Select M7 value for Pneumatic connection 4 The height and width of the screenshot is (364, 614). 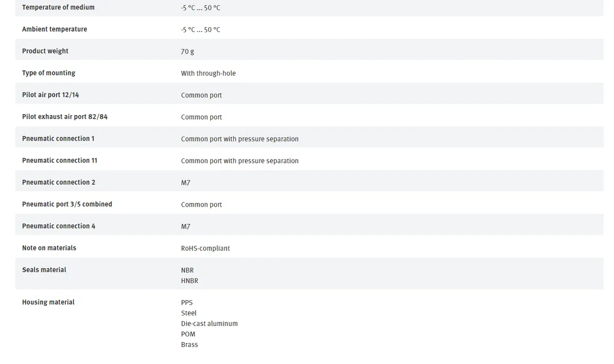186,226
